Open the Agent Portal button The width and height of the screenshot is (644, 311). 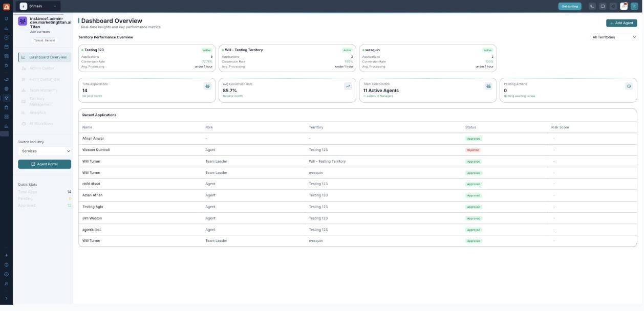pyautogui.click(x=45, y=164)
